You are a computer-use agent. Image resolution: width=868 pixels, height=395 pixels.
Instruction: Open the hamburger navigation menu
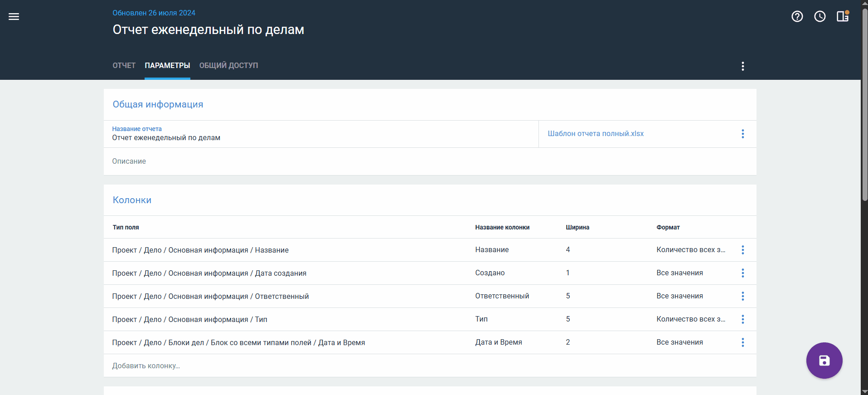pyautogui.click(x=14, y=17)
